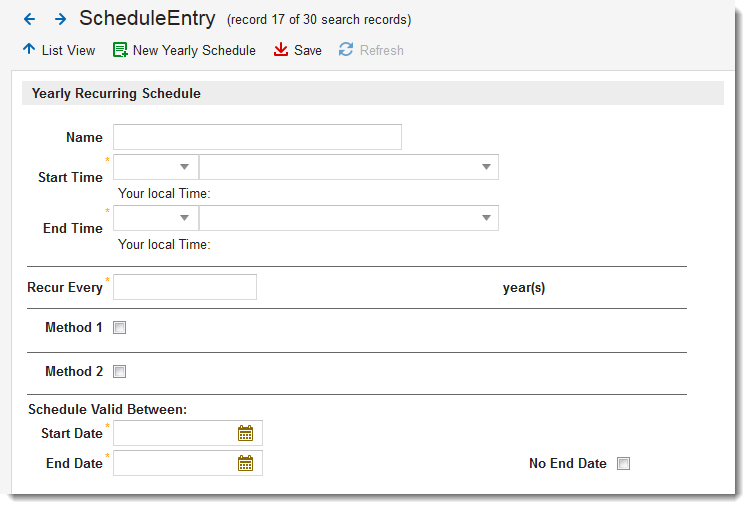Image resolution: width=750 pixels, height=509 pixels.
Task: Open the End Date calendar picker
Action: click(246, 463)
